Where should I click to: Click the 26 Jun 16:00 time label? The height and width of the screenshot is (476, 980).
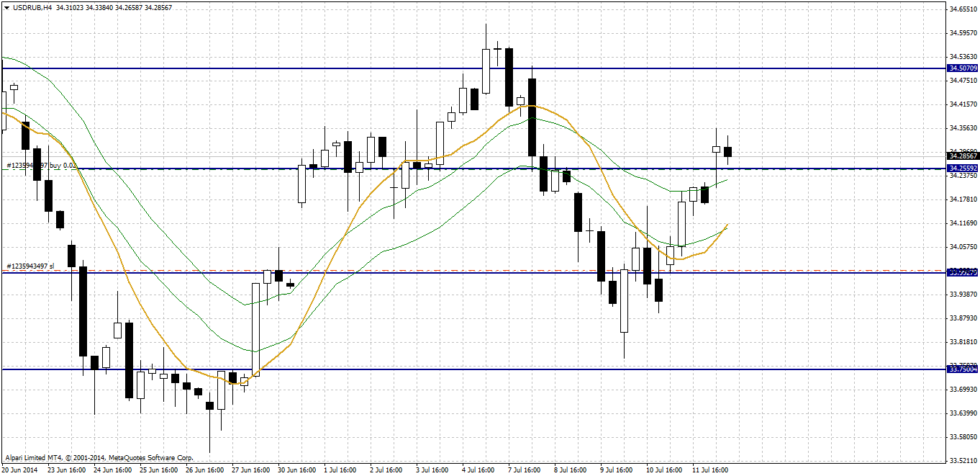click(x=204, y=470)
